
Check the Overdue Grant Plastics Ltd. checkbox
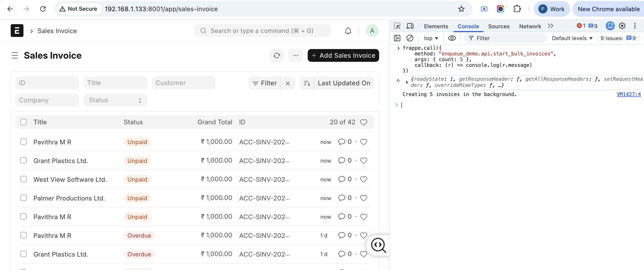pos(23,254)
